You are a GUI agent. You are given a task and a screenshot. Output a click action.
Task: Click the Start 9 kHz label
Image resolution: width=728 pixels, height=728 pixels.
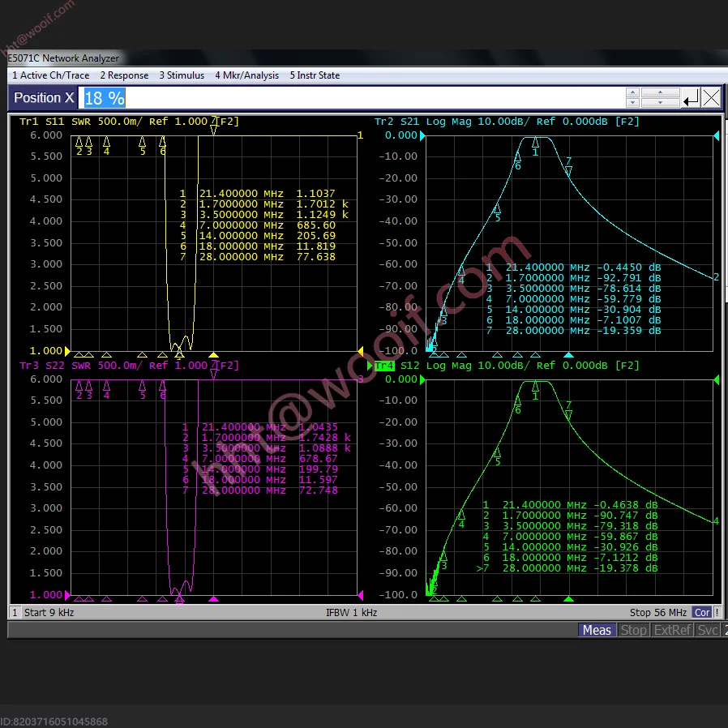49,613
